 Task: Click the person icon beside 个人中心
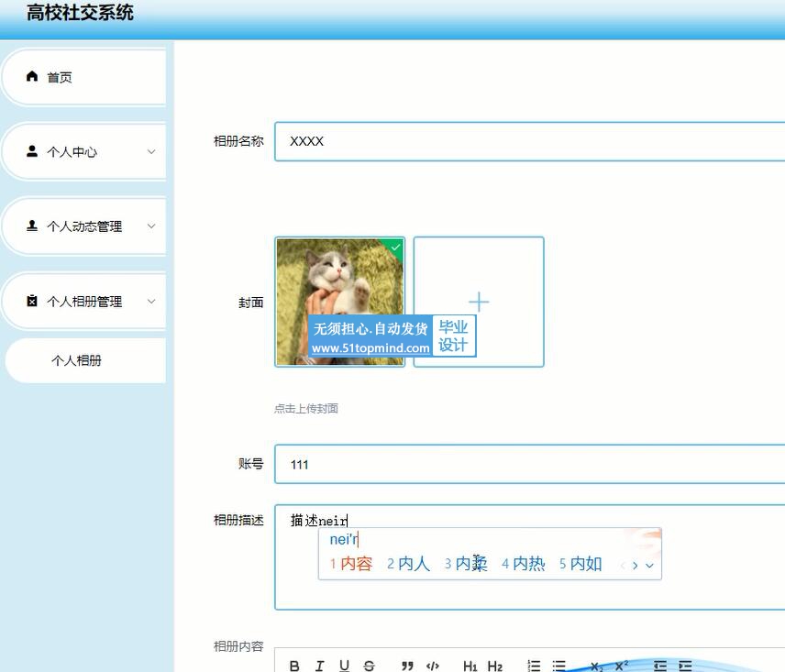pos(32,151)
